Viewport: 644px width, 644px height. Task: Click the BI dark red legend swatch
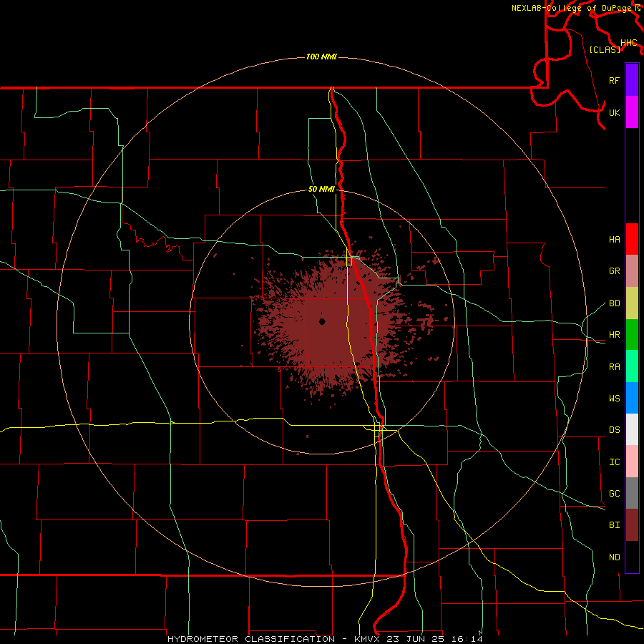pyautogui.click(x=632, y=525)
